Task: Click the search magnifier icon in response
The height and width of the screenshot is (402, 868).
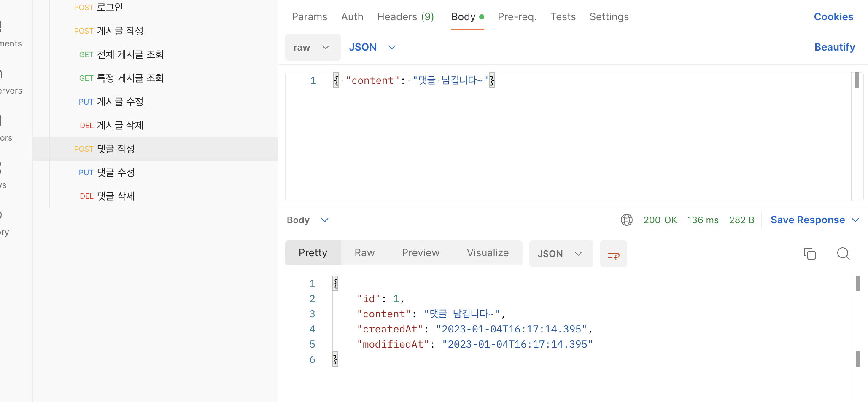Action: tap(843, 254)
